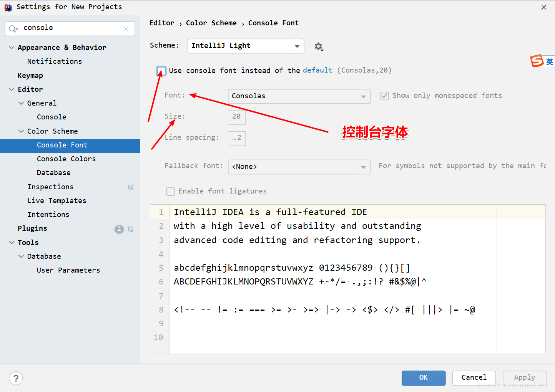The width and height of the screenshot is (555, 392).
Task: Open the Font Consolas dropdown
Action: coord(299,96)
